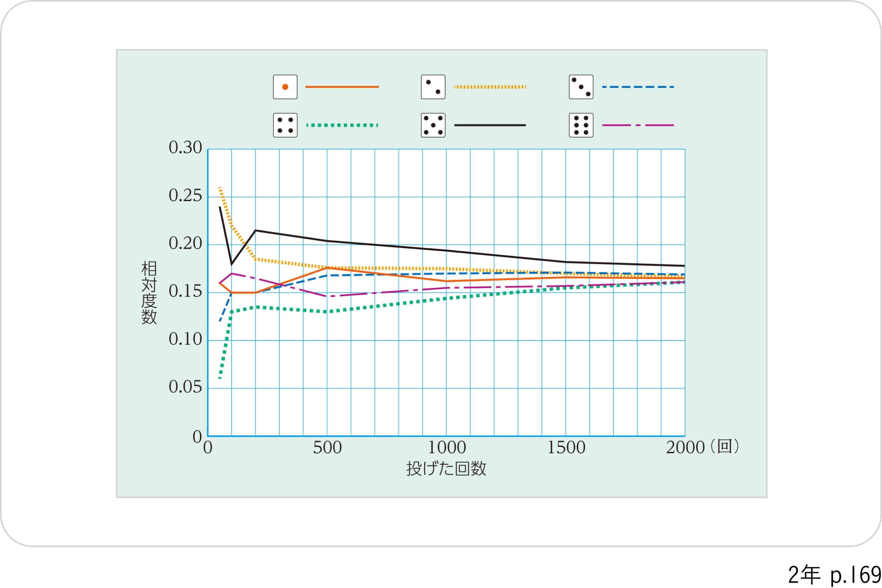The image size is (882, 588).
Task: Click the 0.30 y-axis label
Action: point(185,148)
